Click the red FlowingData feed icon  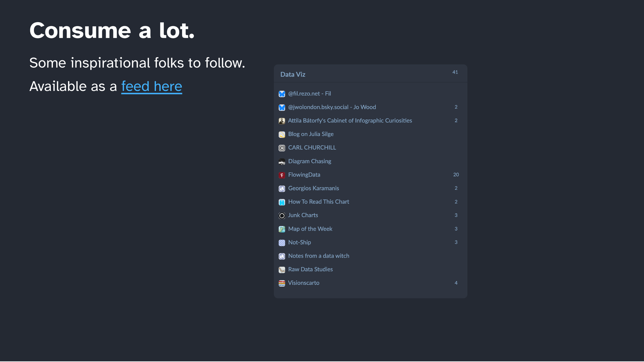(x=282, y=175)
